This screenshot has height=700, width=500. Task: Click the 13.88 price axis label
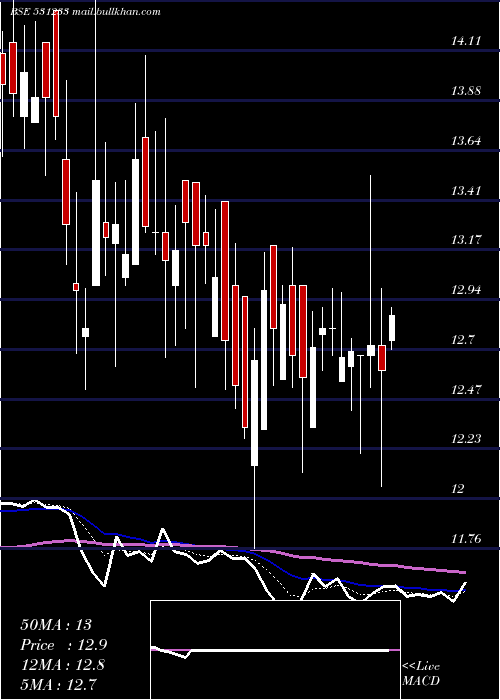(x=466, y=91)
